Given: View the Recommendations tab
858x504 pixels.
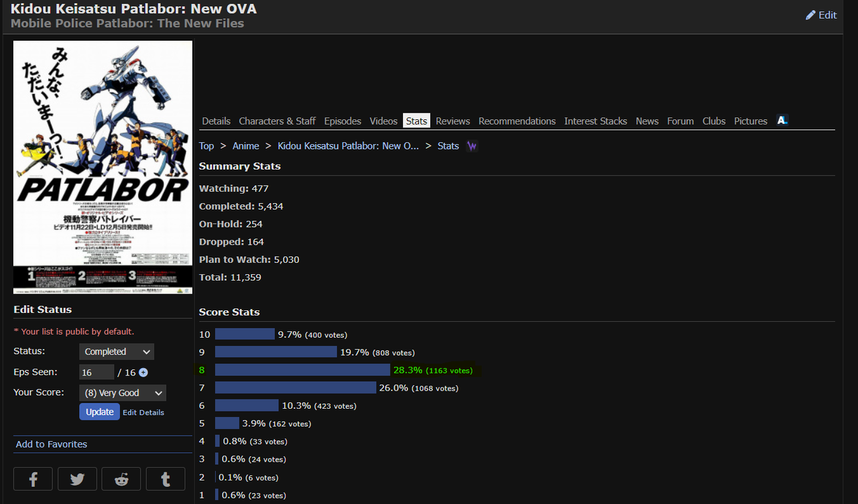Looking at the screenshot, I should click(517, 121).
